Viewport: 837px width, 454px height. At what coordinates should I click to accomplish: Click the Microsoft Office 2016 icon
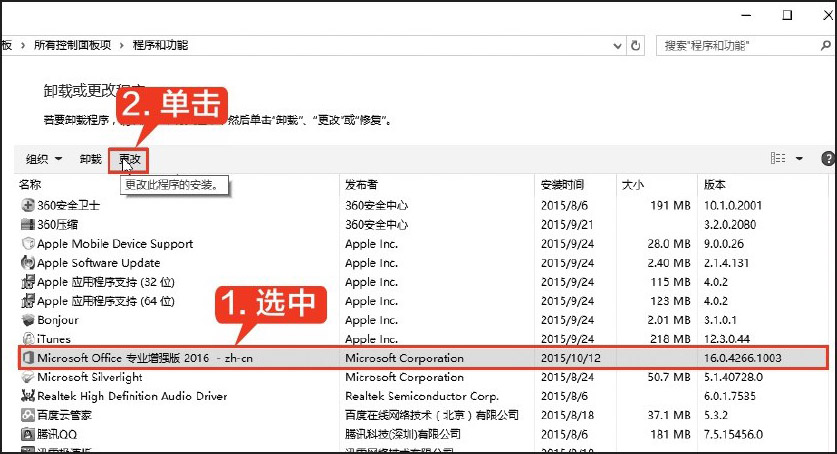click(x=28, y=358)
